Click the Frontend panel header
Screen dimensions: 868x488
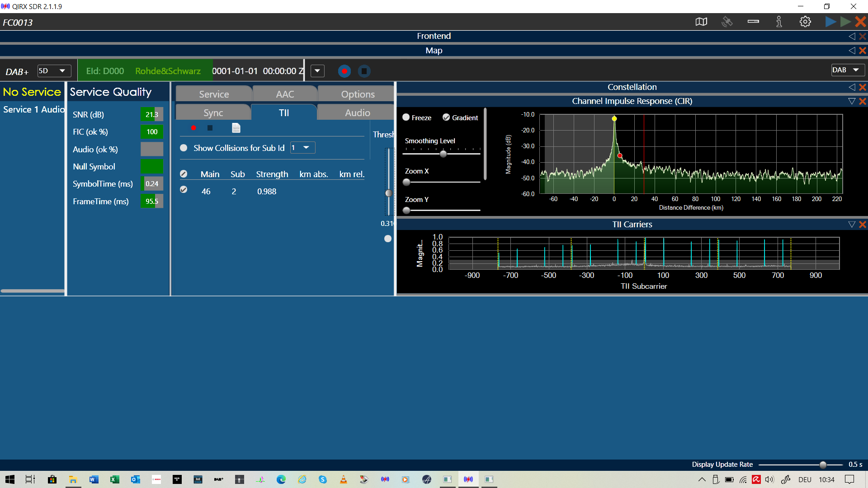pos(434,36)
